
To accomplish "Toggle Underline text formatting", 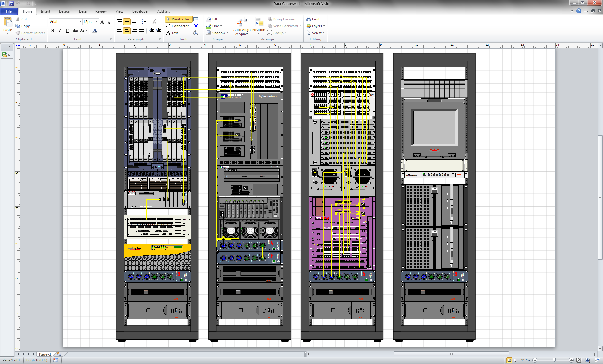I will (67, 31).
